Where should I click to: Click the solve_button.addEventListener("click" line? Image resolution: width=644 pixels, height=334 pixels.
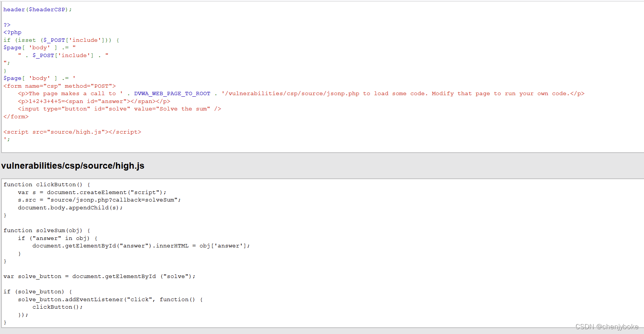click(x=110, y=300)
